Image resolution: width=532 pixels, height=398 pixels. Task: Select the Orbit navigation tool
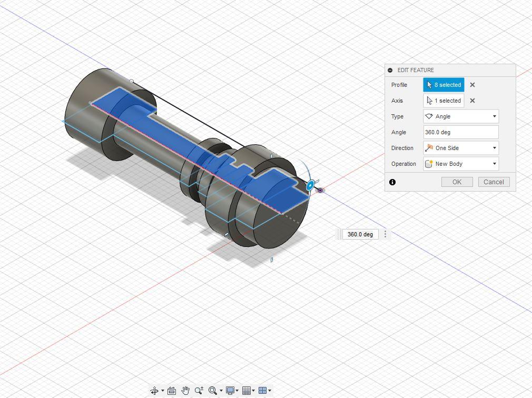[154, 391]
